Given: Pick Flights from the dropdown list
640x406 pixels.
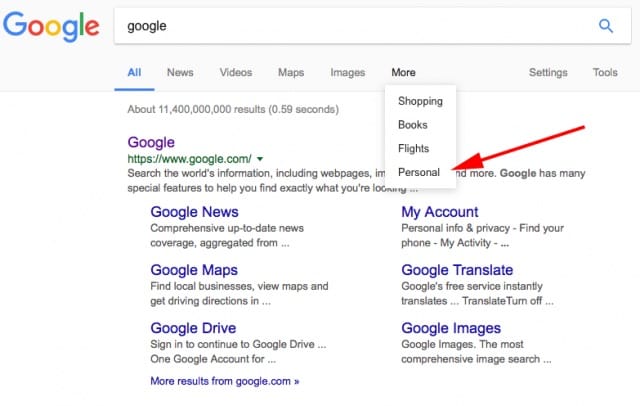Looking at the screenshot, I should (x=414, y=149).
